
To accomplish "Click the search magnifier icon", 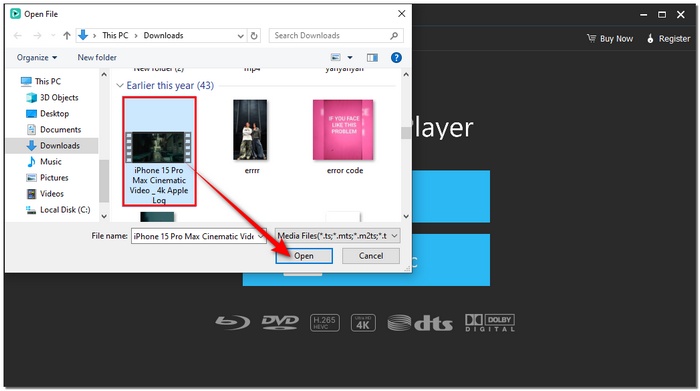I will click(394, 36).
